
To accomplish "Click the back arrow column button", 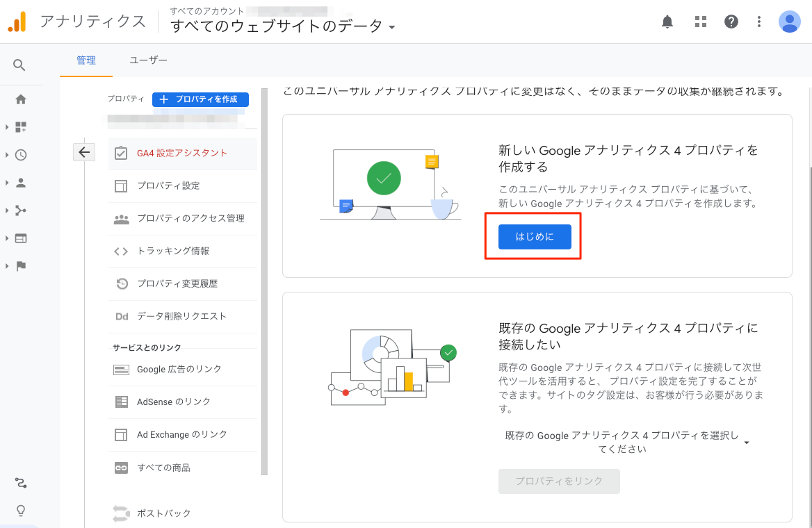I will [84, 152].
